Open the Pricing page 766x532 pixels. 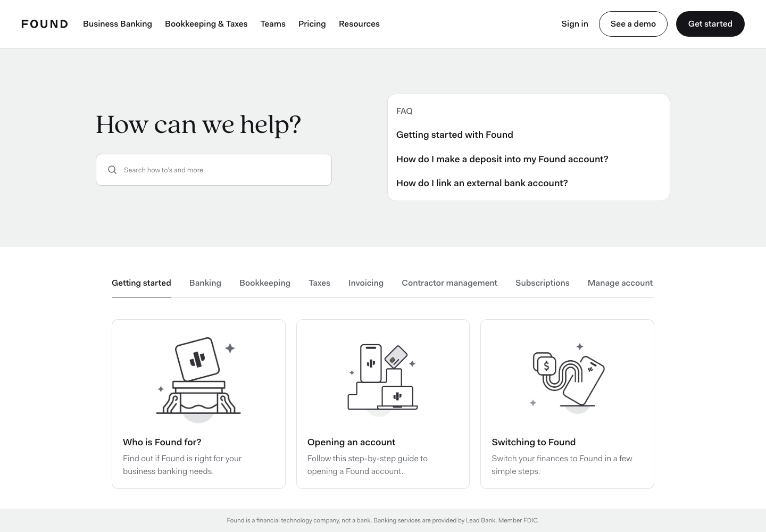pyautogui.click(x=312, y=24)
